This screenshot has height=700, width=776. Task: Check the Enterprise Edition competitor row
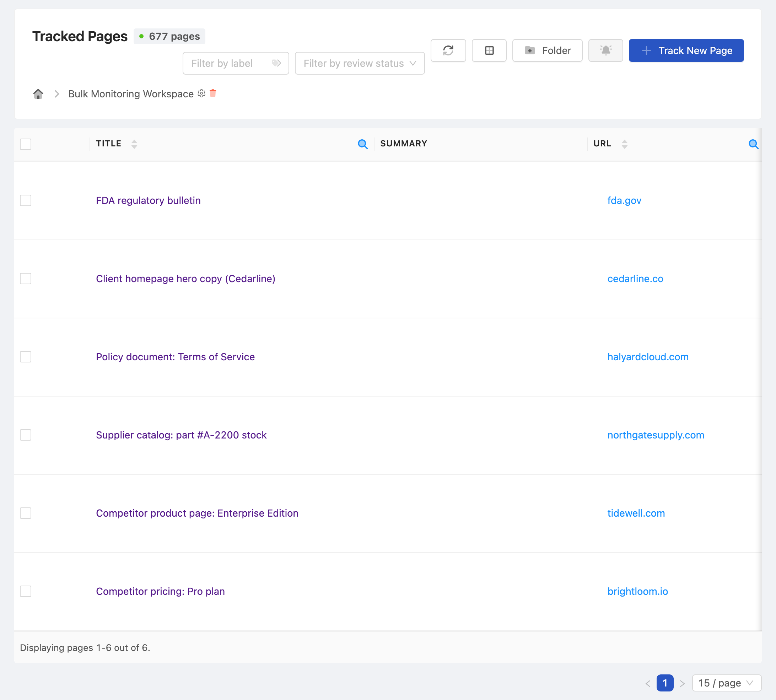(x=25, y=513)
